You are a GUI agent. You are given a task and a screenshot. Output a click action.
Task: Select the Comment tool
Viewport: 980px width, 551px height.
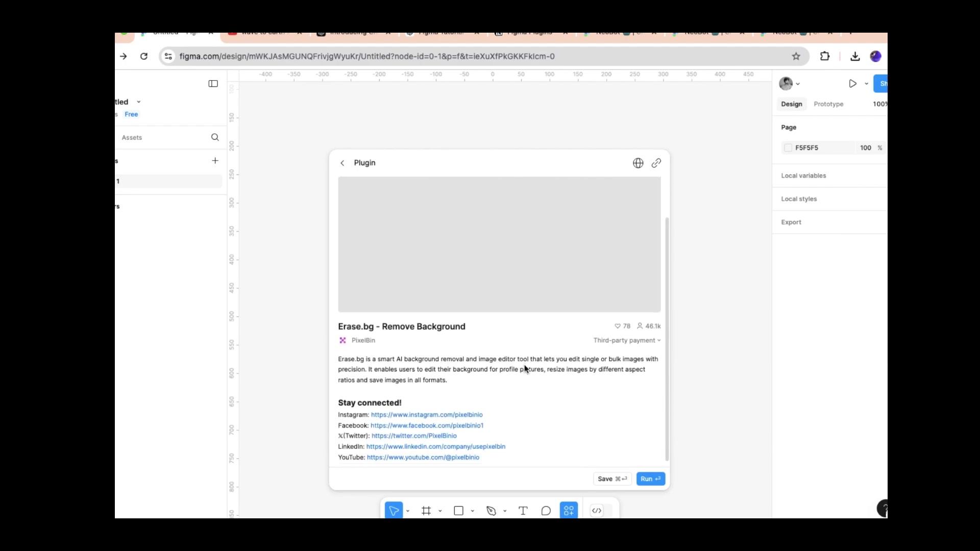pyautogui.click(x=546, y=510)
